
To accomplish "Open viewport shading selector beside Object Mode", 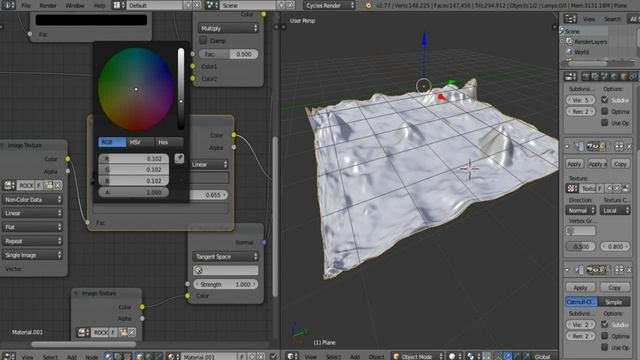I will [x=455, y=356].
